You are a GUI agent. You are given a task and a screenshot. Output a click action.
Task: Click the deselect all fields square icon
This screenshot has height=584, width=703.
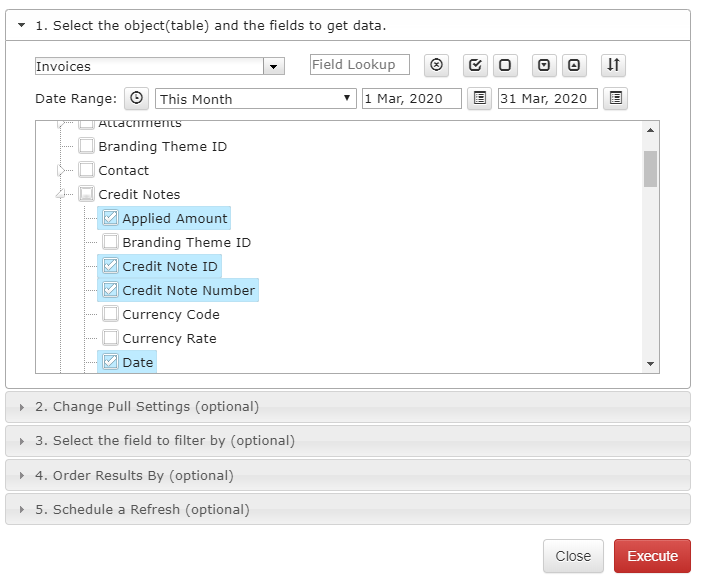pyautogui.click(x=505, y=65)
